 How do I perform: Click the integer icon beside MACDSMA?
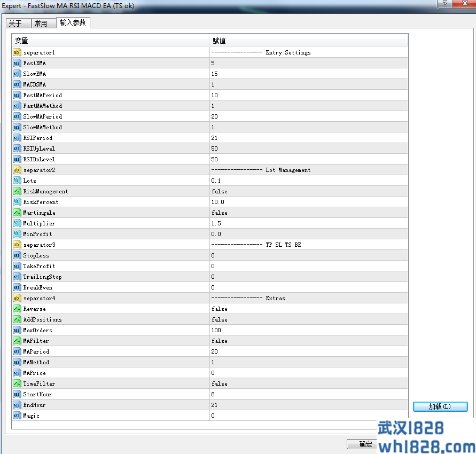[x=17, y=84]
